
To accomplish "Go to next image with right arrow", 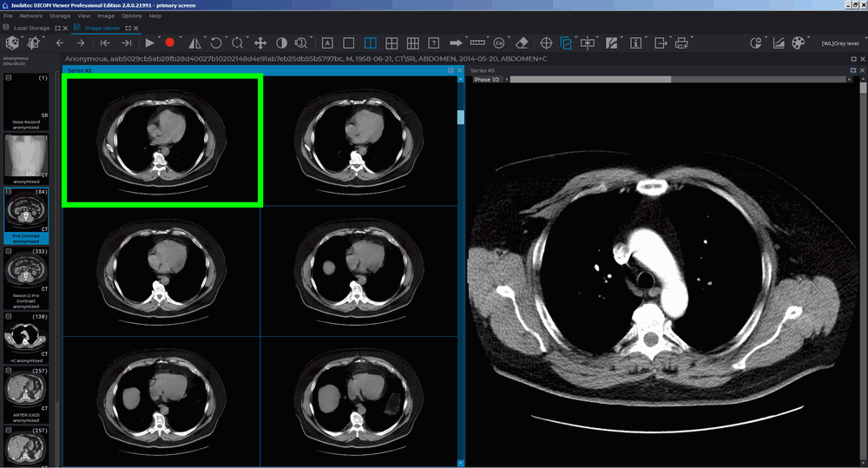I will click(81, 43).
